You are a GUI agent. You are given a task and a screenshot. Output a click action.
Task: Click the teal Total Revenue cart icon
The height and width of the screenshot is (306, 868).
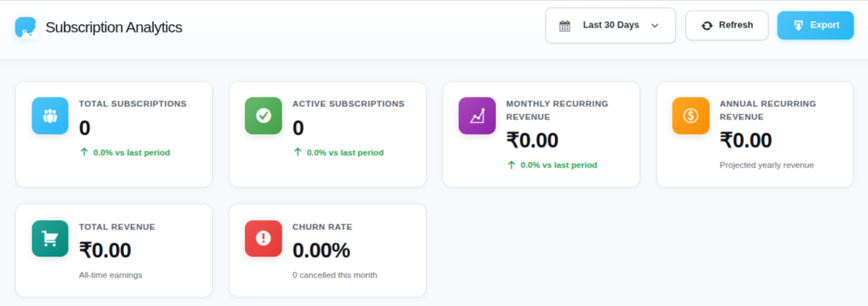pos(50,238)
